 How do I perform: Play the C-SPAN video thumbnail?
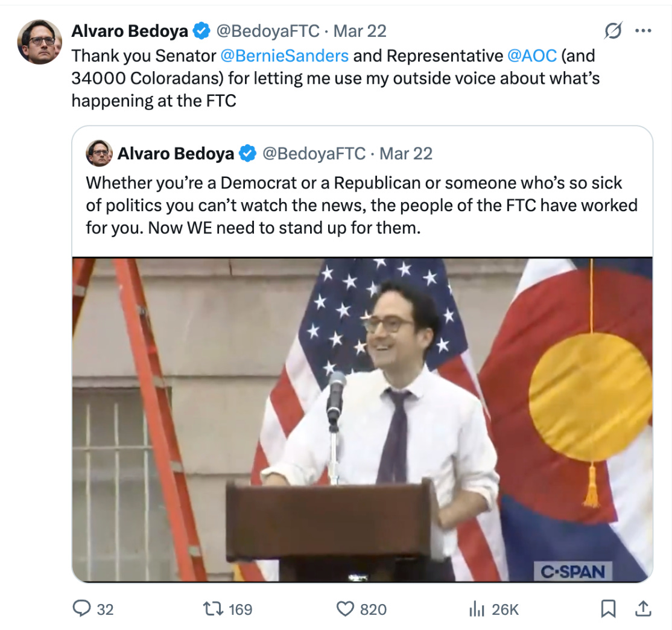362,419
